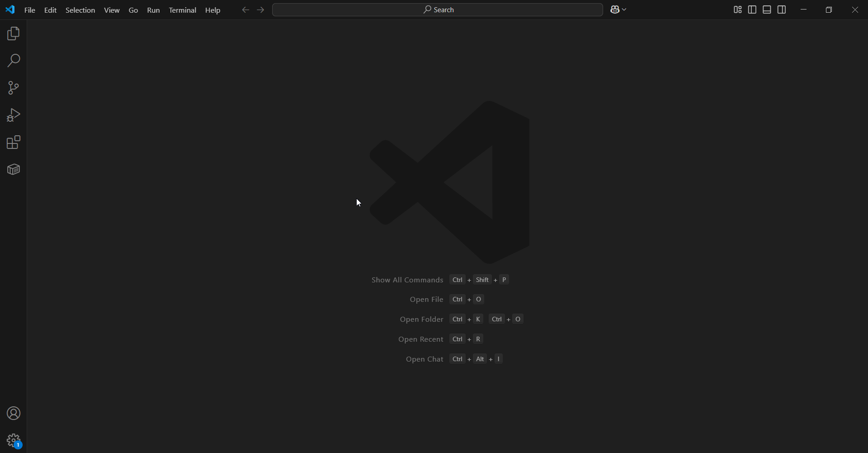Open the Run menu

[x=154, y=10]
